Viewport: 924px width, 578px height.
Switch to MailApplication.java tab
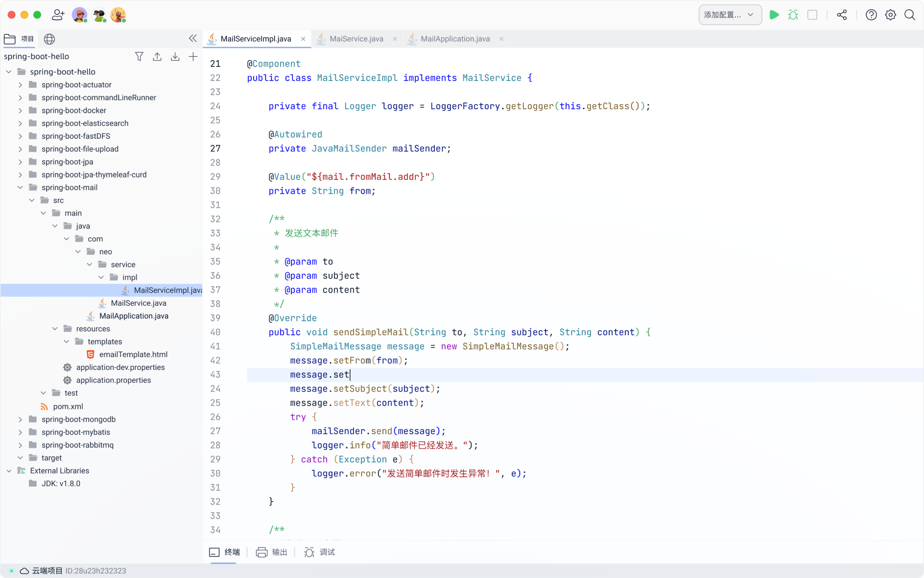coord(455,39)
